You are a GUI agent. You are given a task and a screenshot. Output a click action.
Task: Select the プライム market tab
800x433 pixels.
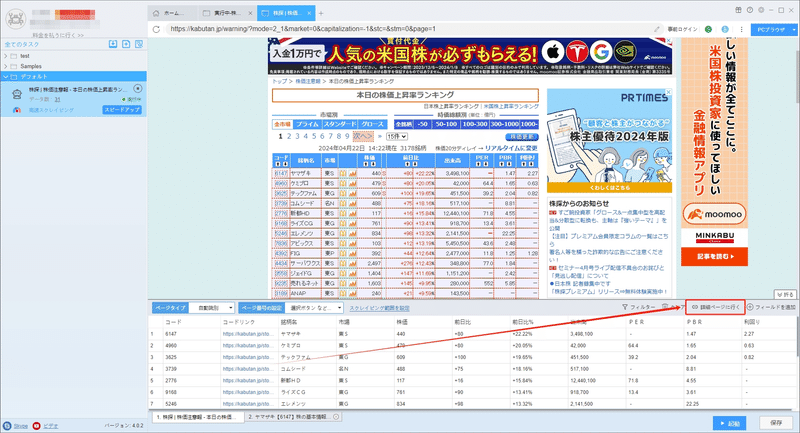(307, 124)
